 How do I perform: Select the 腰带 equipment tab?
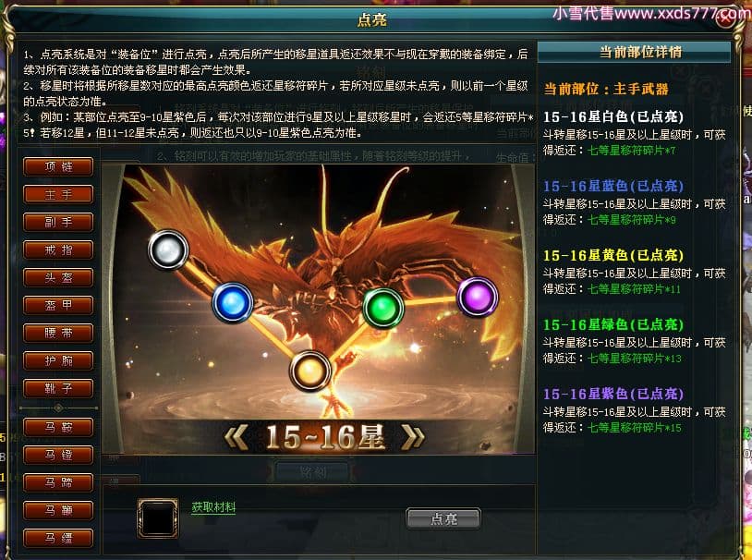point(58,333)
